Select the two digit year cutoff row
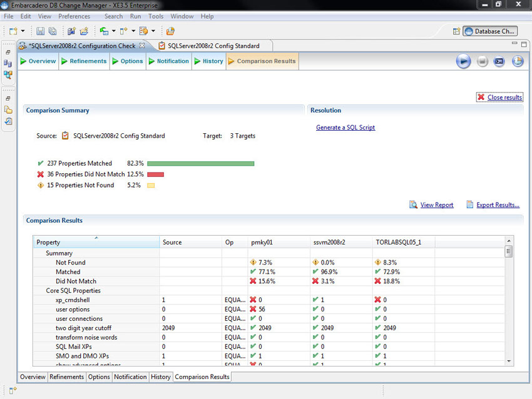 (x=269, y=328)
